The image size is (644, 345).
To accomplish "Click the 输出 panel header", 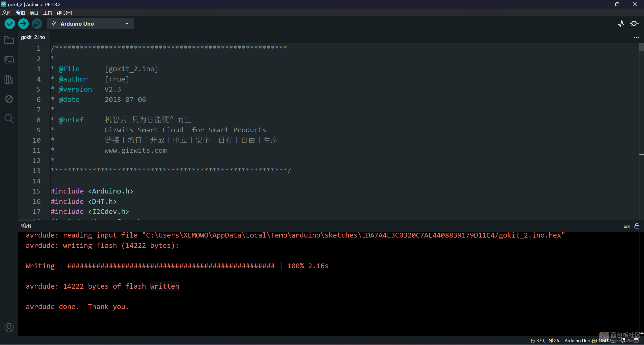I will [x=26, y=226].
